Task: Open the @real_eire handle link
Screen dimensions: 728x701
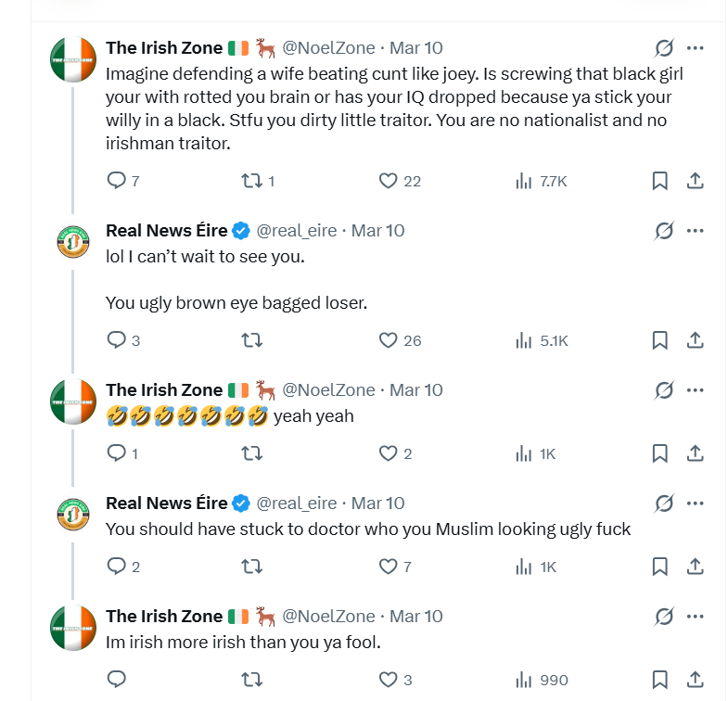Action: (296, 230)
